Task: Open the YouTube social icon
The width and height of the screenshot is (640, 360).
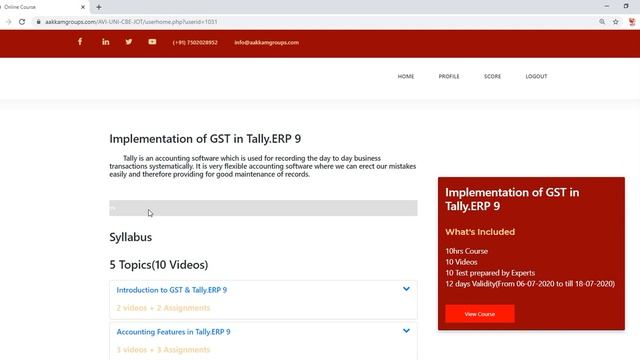Action: pyautogui.click(x=152, y=42)
